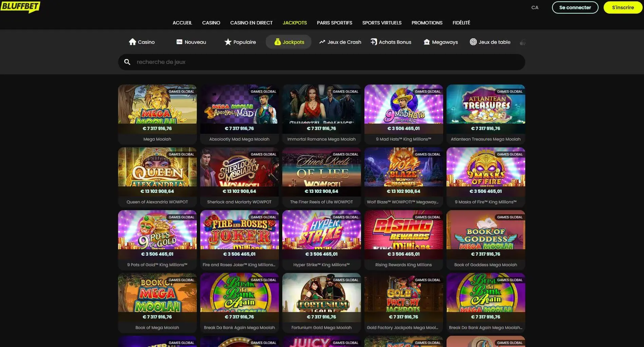Open the CA language selector

pyautogui.click(x=535, y=7)
